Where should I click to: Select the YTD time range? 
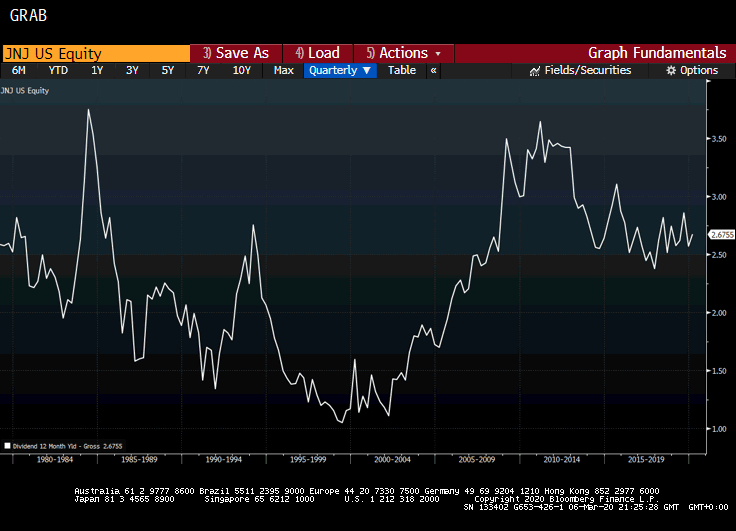click(58, 70)
